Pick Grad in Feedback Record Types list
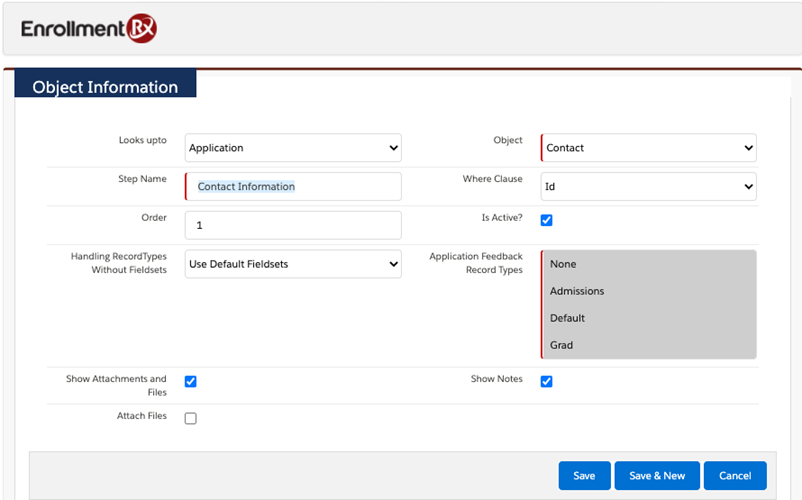Screen dimensions: 802x500 pyautogui.click(x=562, y=345)
